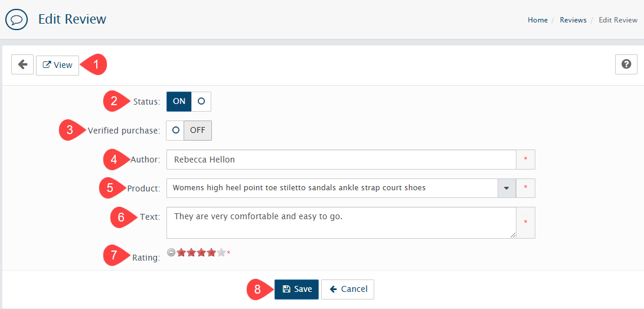This screenshot has height=309, width=644.
Task: Click the textarea resize grip
Action: 513,235
